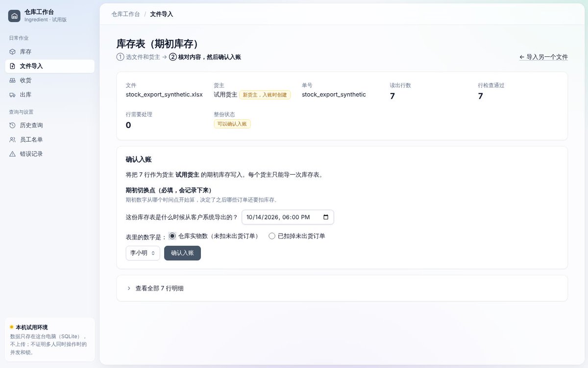Open 库存 in the sidebar
This screenshot has width=588, height=368.
tap(49, 52)
